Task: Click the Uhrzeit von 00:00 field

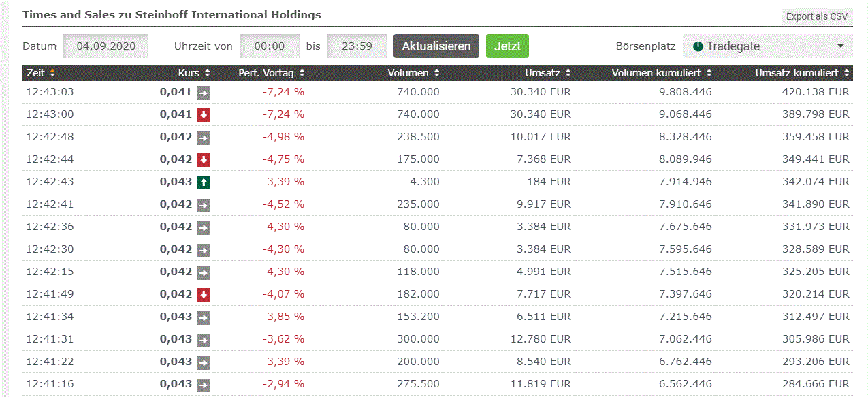Action: click(269, 46)
